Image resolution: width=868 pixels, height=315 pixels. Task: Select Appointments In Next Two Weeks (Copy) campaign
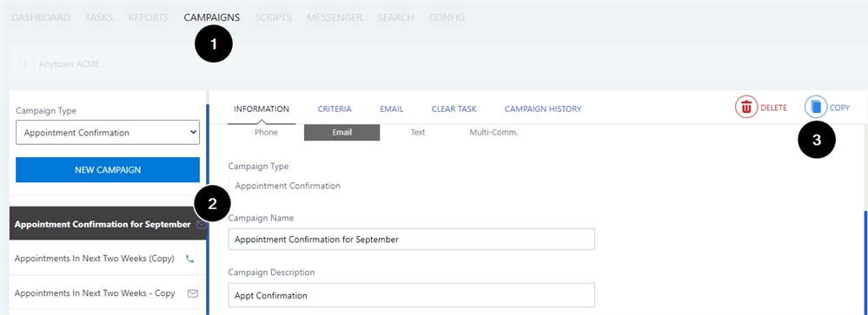pyautogui.click(x=108, y=258)
